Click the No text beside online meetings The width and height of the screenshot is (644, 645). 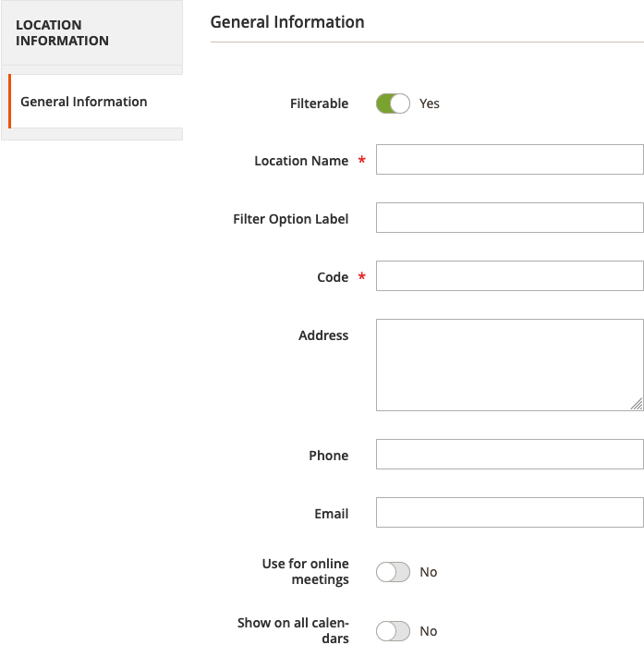pos(429,572)
